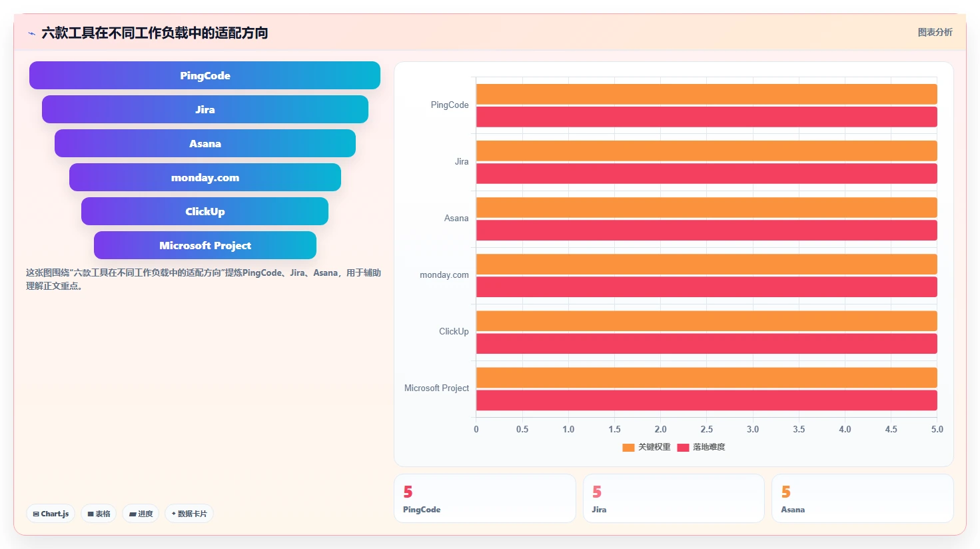This screenshot has width=980, height=549.
Task: Click the 表格 tag chip
Action: tap(99, 514)
